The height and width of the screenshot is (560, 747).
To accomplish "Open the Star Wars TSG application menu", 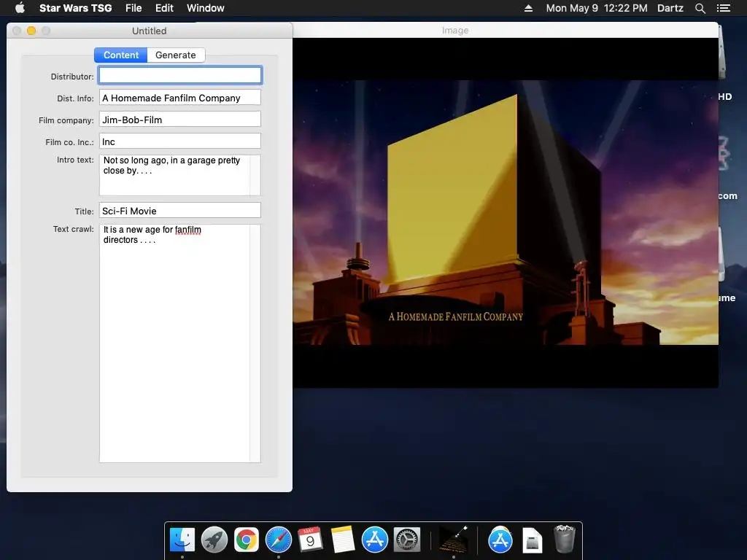I will coord(75,8).
